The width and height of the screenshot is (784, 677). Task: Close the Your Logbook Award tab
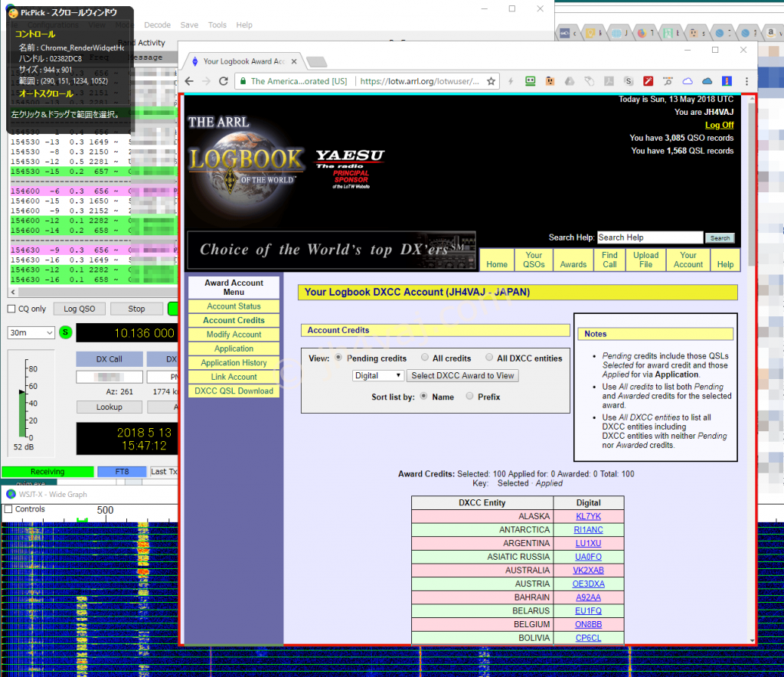[x=294, y=61]
